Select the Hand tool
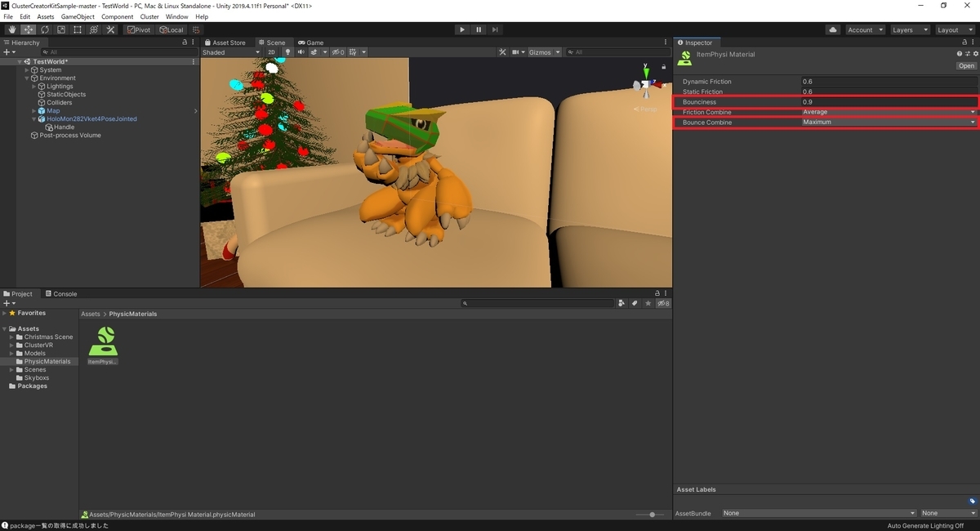 coord(11,29)
